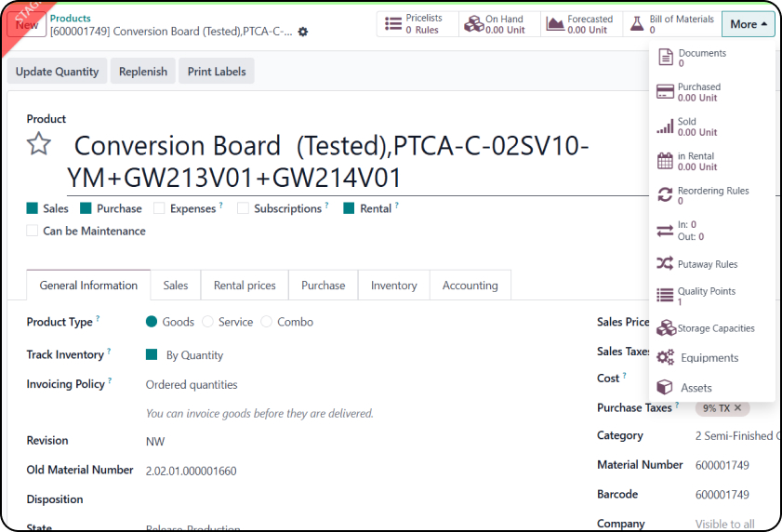
Task: Open Storage Capacities from the More menu
Action: 715,328
